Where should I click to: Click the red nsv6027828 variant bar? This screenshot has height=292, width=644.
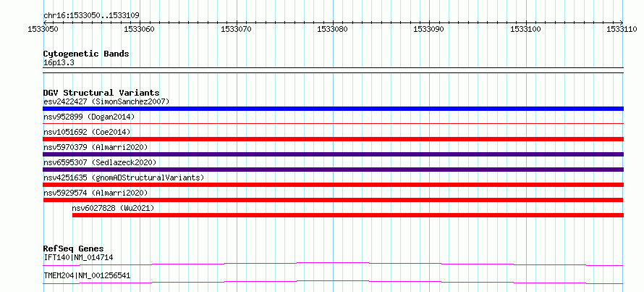348,215
